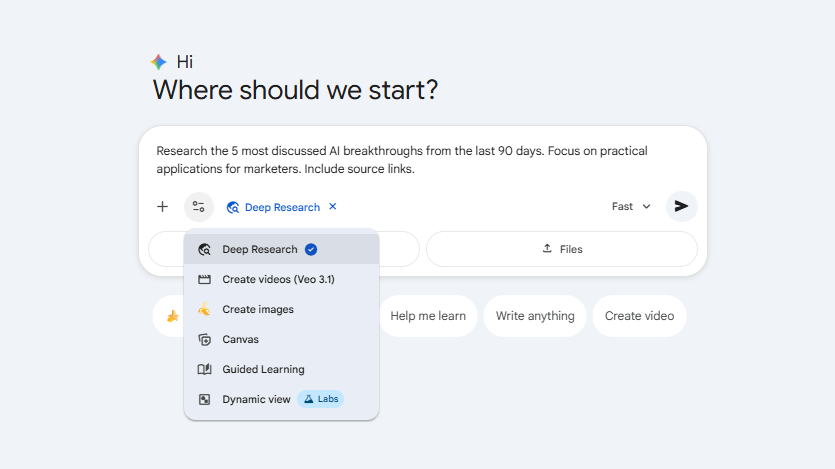Image resolution: width=835 pixels, height=469 pixels.
Task: Select Guided Learning from tools menu
Action: [263, 369]
